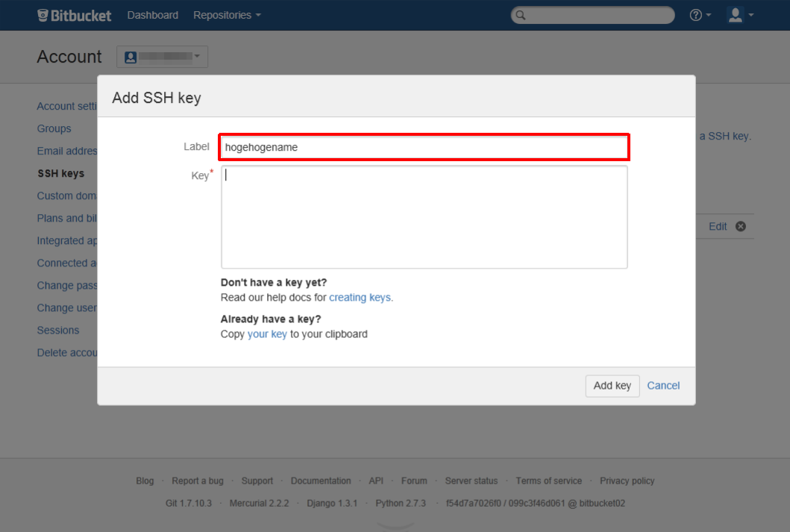Cancel the Add SSH key dialog

663,386
